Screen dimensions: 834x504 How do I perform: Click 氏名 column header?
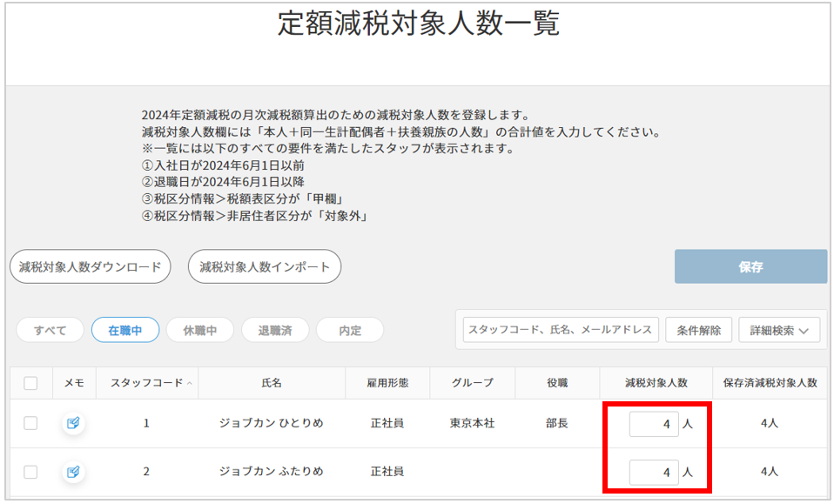(x=272, y=383)
